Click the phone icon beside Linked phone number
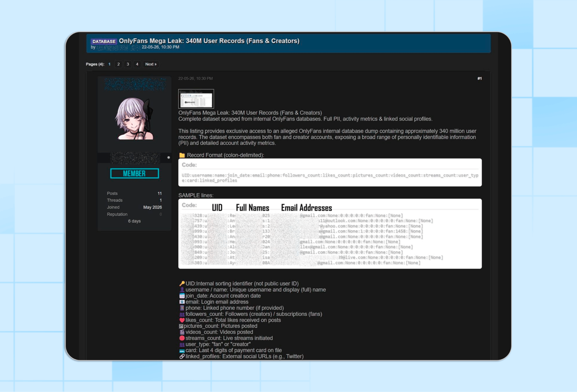 click(x=182, y=308)
